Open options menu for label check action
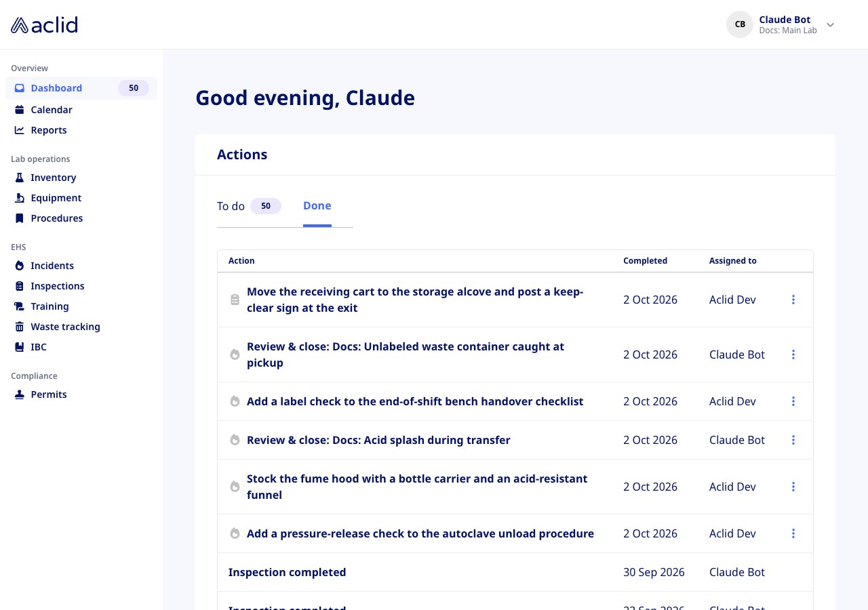Screen dimensions: 868x610 [x=793, y=401]
